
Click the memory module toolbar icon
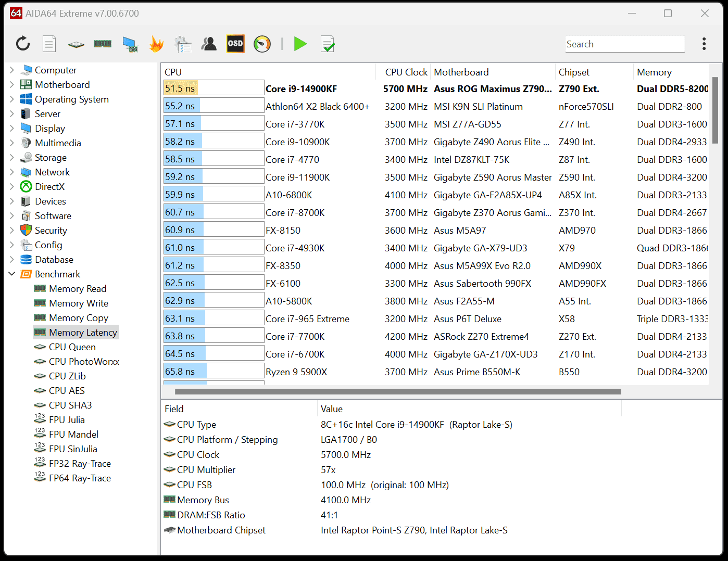point(103,44)
